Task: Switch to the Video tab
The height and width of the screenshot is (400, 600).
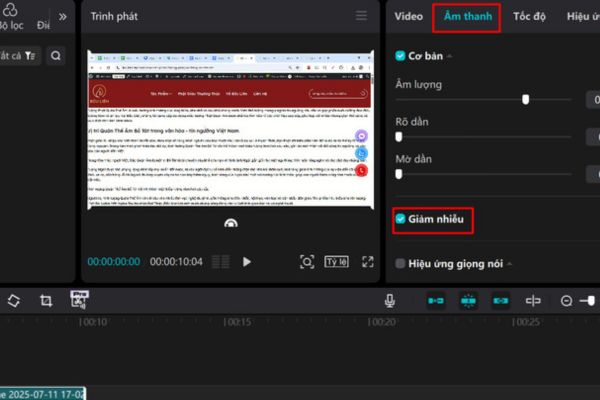Action: (x=408, y=16)
